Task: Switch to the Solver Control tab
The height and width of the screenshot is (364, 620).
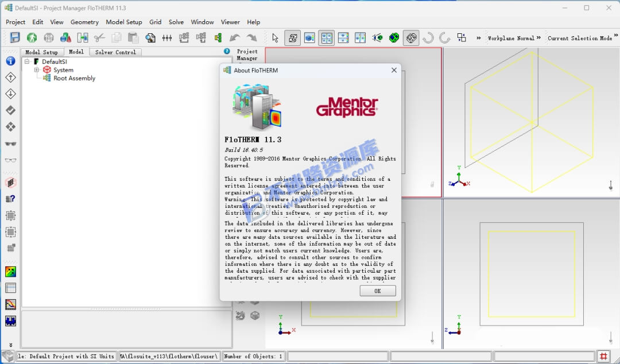Action: (115, 52)
